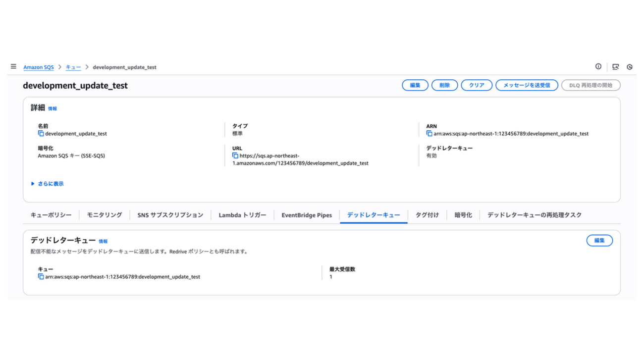The width and height of the screenshot is (644, 362).
Task: Click the type value 標準
Action: pos(238,134)
